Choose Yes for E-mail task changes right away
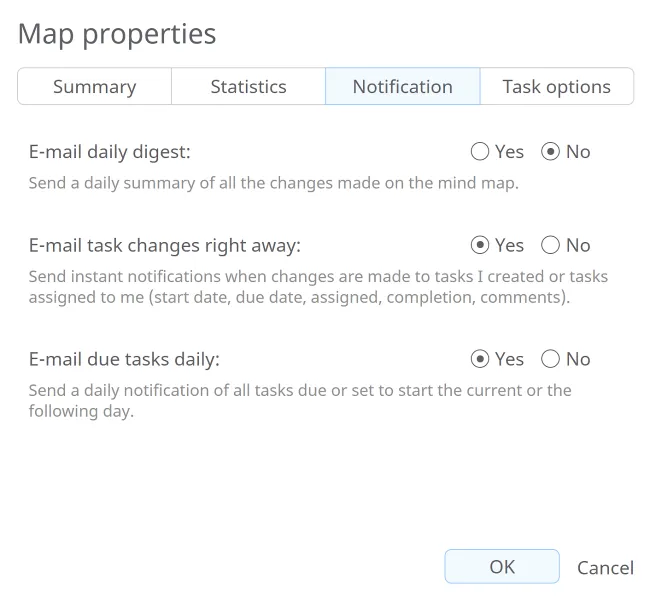 click(480, 245)
